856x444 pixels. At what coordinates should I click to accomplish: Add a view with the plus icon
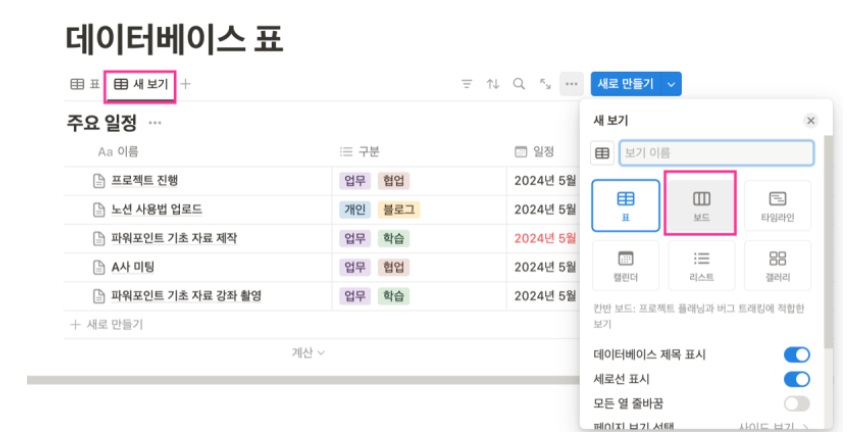point(186,84)
